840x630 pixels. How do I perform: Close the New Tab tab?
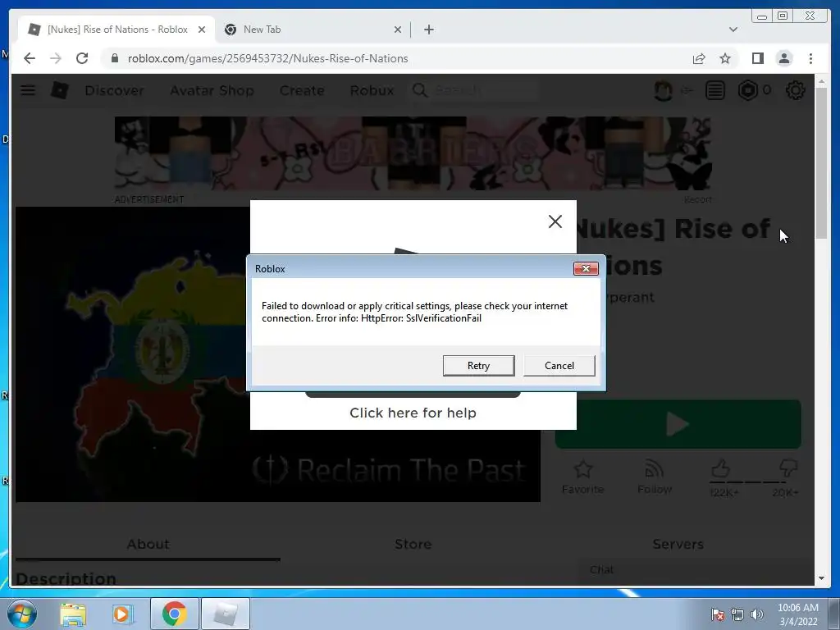pyautogui.click(x=398, y=30)
